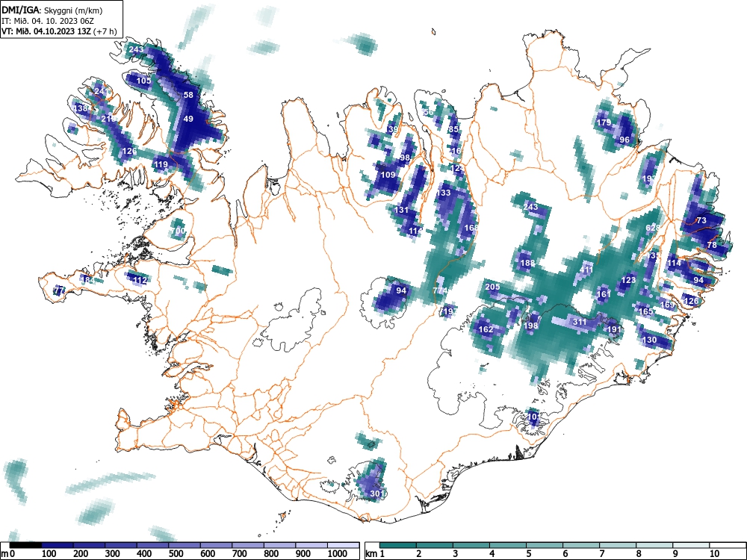Click the '800' label in the metre legend

[x=272, y=553]
